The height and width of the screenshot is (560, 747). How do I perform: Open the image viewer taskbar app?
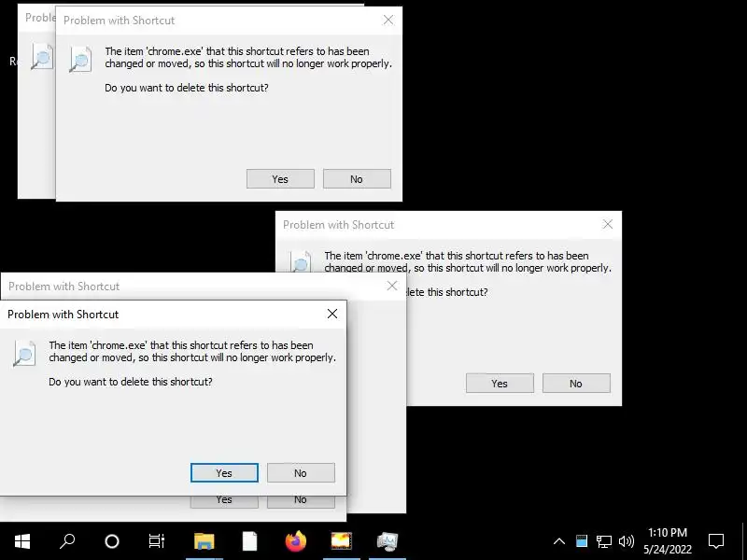tap(342, 541)
